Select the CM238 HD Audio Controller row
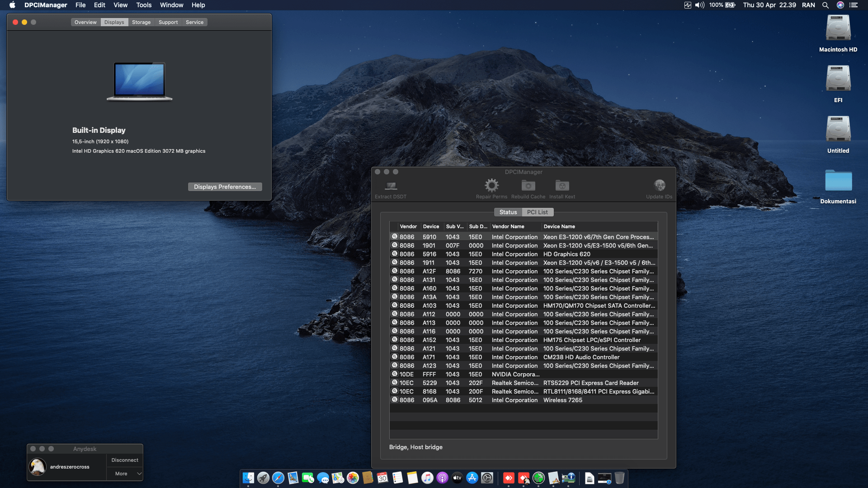The width and height of the screenshot is (868, 488). [524, 357]
